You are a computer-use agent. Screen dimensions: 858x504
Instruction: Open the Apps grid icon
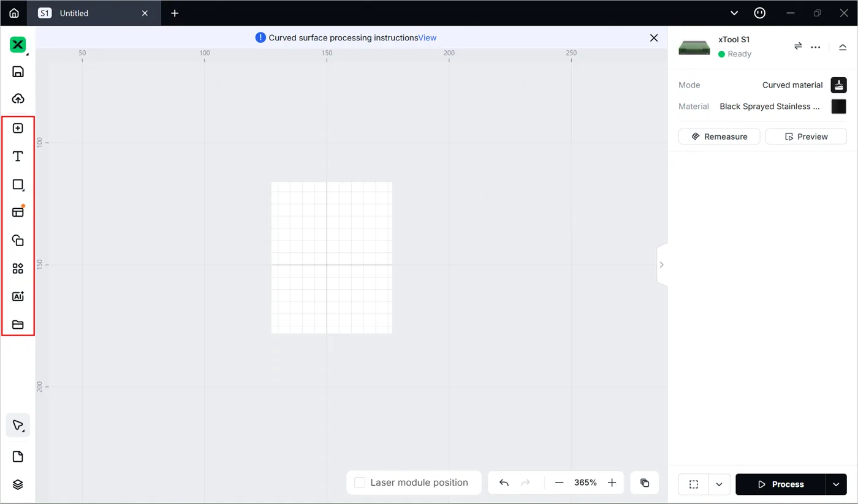tap(18, 268)
